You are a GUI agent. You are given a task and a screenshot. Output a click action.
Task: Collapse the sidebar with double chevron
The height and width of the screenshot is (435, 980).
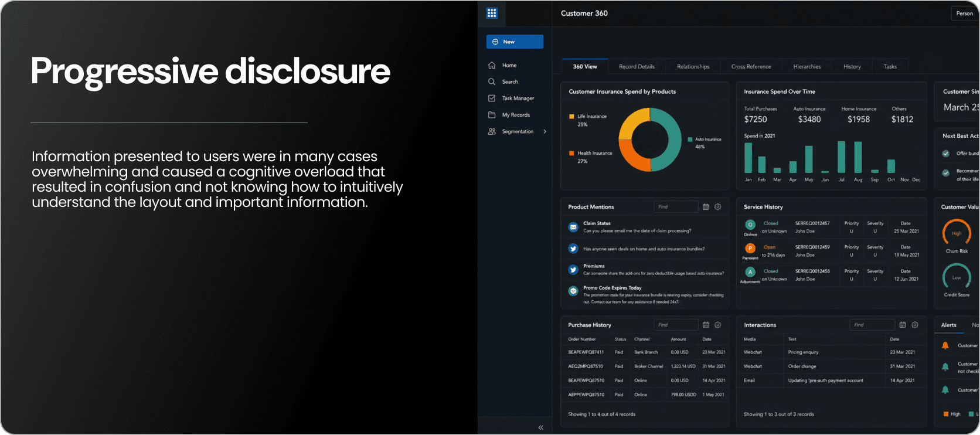pyautogui.click(x=541, y=427)
